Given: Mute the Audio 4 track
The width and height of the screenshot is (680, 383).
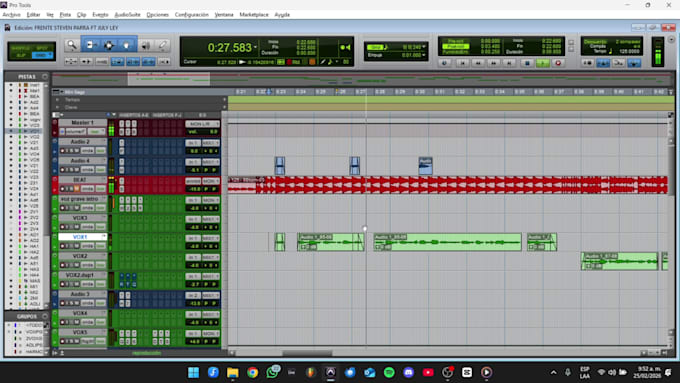Looking at the screenshot, I should [77, 170].
